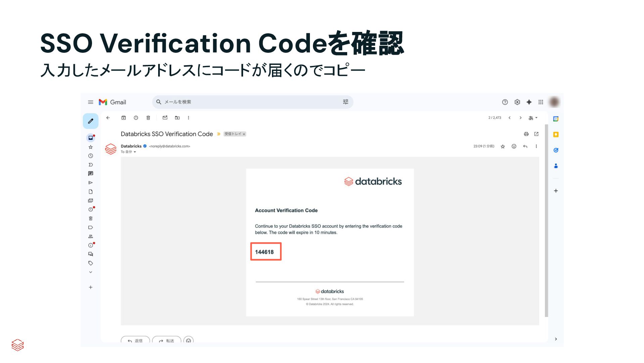Mark the email as unread
The width and height of the screenshot is (644, 363).
tap(165, 118)
